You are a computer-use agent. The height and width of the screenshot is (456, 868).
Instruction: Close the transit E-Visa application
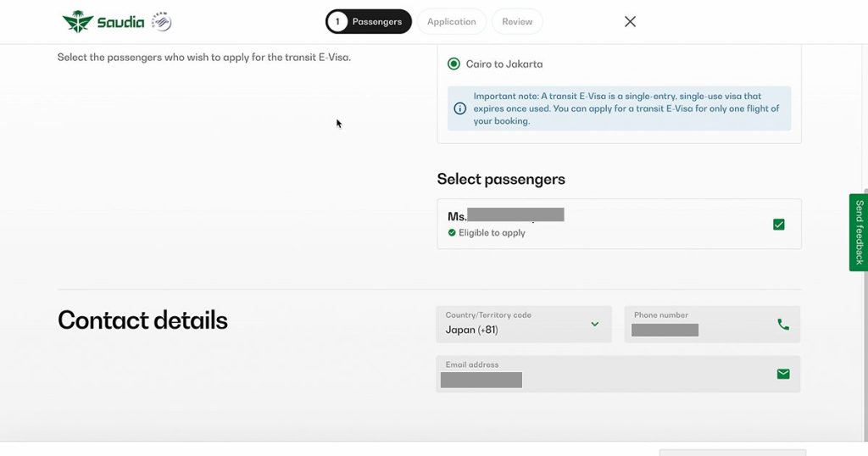click(630, 22)
